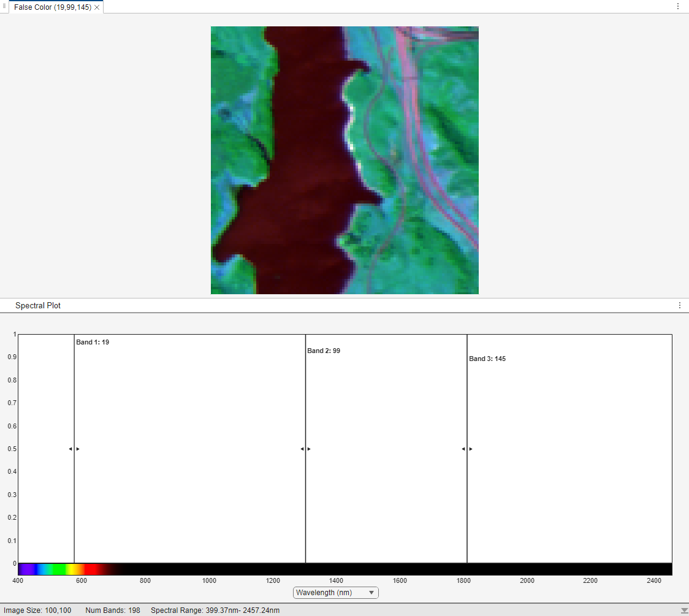Click the Band 3: 145 label
Screen dimensions: 689x616
[487, 359]
